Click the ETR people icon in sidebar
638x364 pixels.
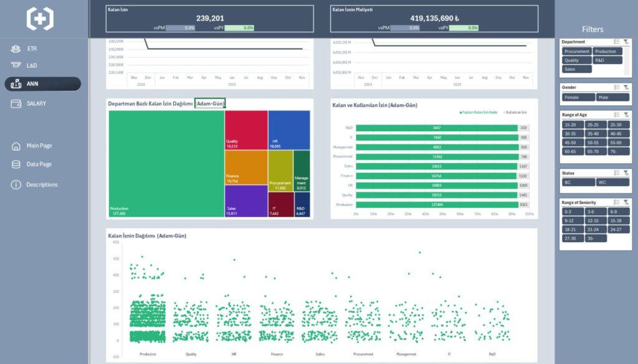point(16,49)
